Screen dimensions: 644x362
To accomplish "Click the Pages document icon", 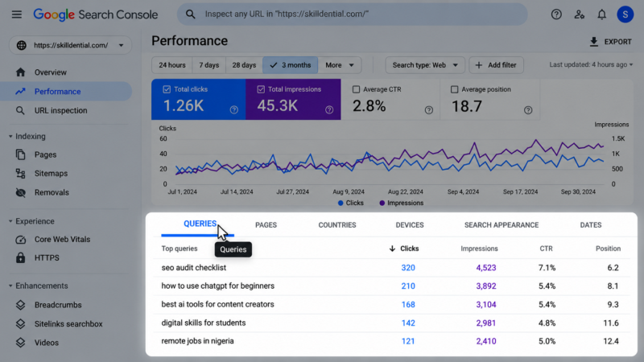I will click(21, 154).
